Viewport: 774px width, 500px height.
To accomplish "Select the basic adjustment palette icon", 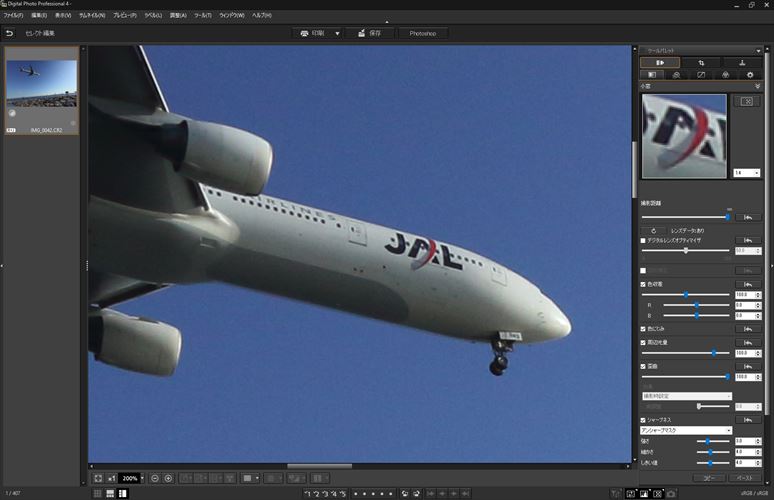I will (652, 75).
